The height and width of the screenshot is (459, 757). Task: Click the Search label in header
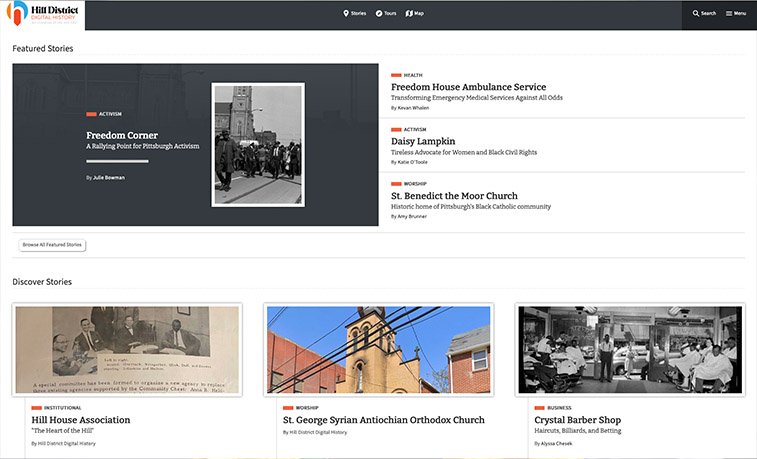pyautogui.click(x=708, y=14)
